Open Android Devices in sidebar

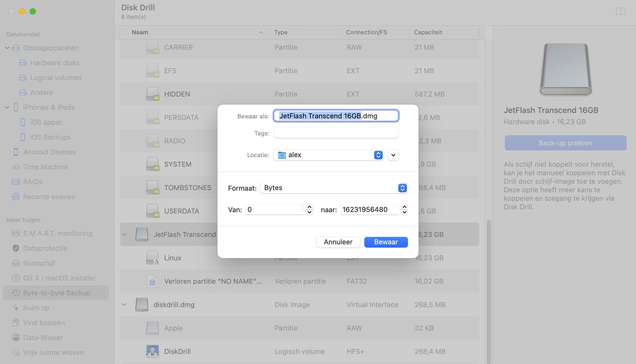pos(56,152)
